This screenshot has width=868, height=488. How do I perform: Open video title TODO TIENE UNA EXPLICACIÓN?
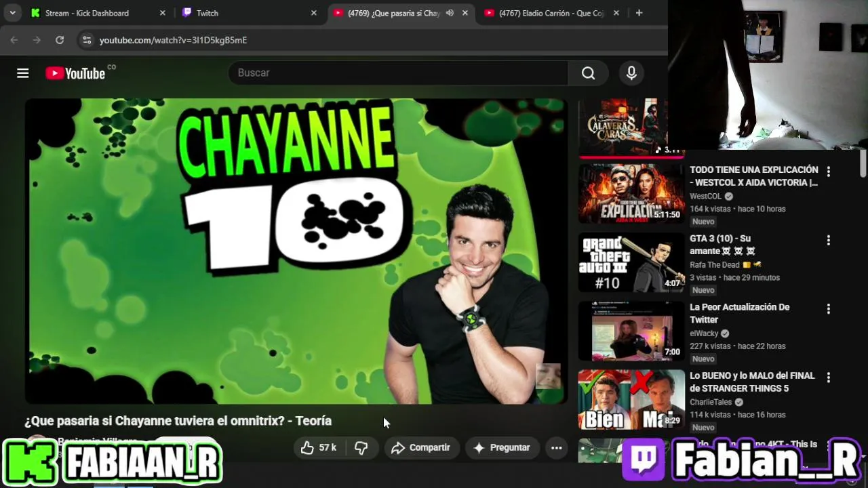(754, 176)
